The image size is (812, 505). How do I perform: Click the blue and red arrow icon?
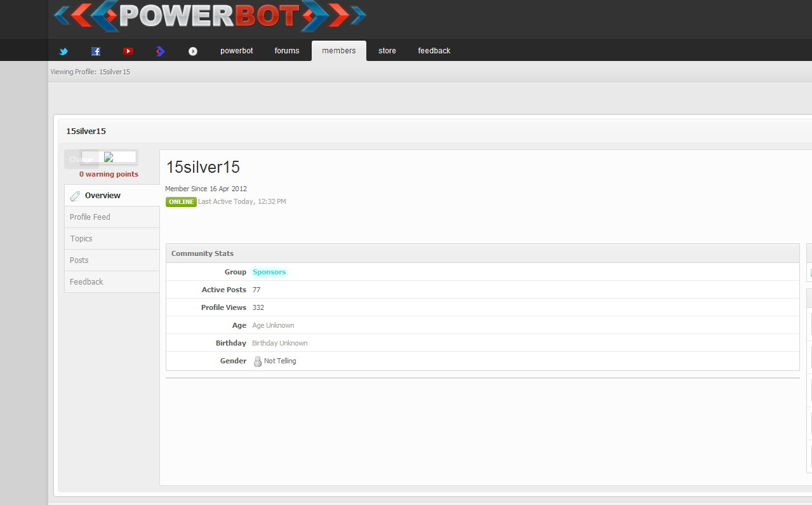tap(161, 51)
